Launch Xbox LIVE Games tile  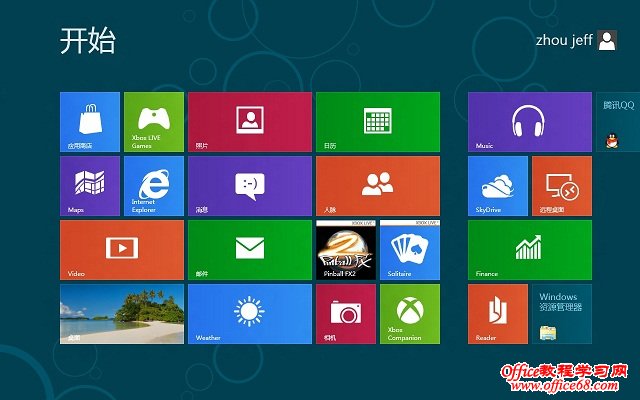tap(154, 122)
